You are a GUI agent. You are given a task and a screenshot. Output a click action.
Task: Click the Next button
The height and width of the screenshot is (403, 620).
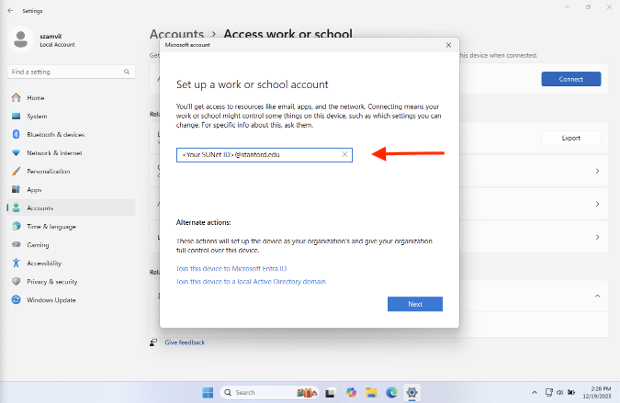click(415, 304)
